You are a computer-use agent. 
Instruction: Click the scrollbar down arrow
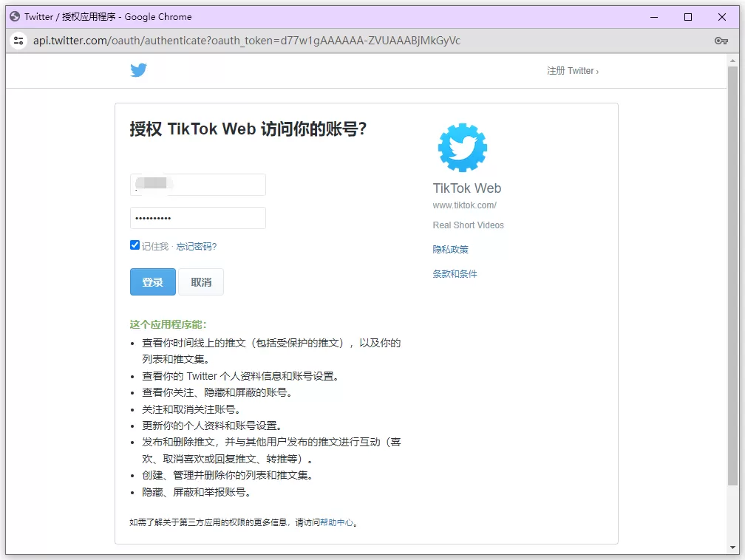732,547
